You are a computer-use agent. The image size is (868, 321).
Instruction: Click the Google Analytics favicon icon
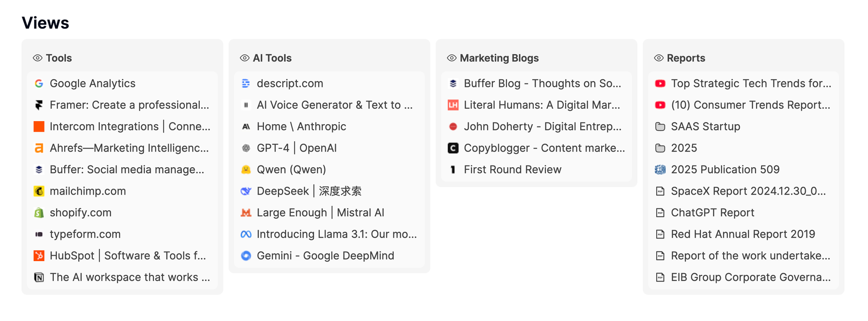[39, 83]
